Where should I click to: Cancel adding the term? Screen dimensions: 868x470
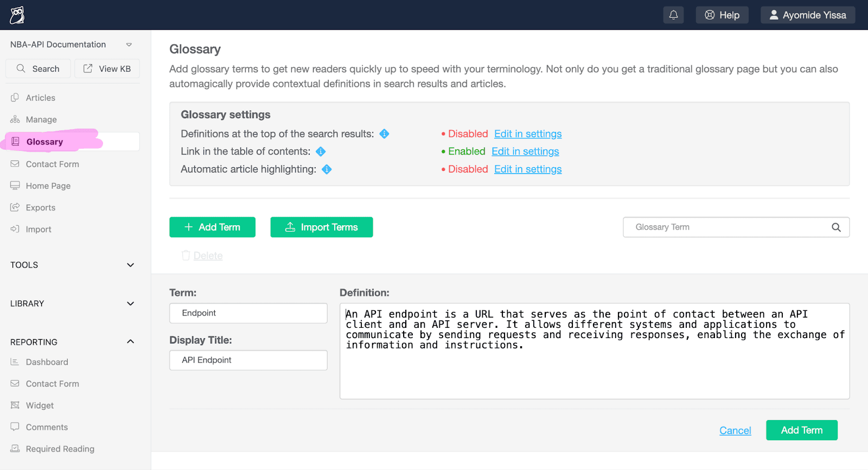735,430
